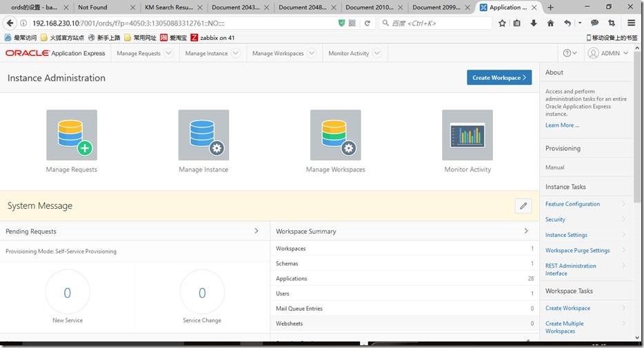The width and height of the screenshot is (644, 348).
Task: Open the Manage Requests database icon tile
Action: pos(72,134)
